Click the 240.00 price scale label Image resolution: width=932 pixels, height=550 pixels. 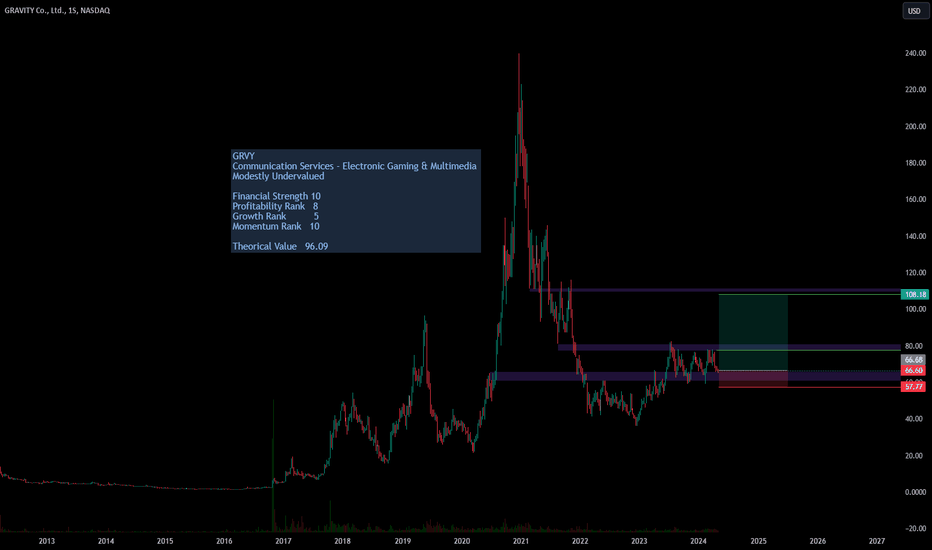(x=915, y=53)
